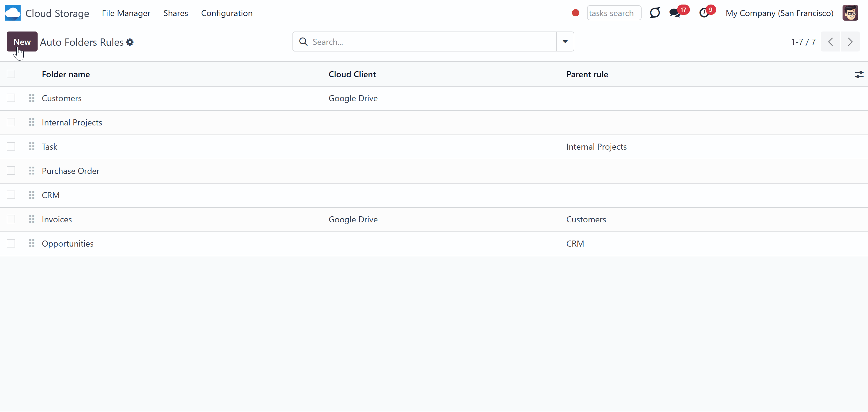Click the user avatar picture

pyautogui.click(x=850, y=13)
